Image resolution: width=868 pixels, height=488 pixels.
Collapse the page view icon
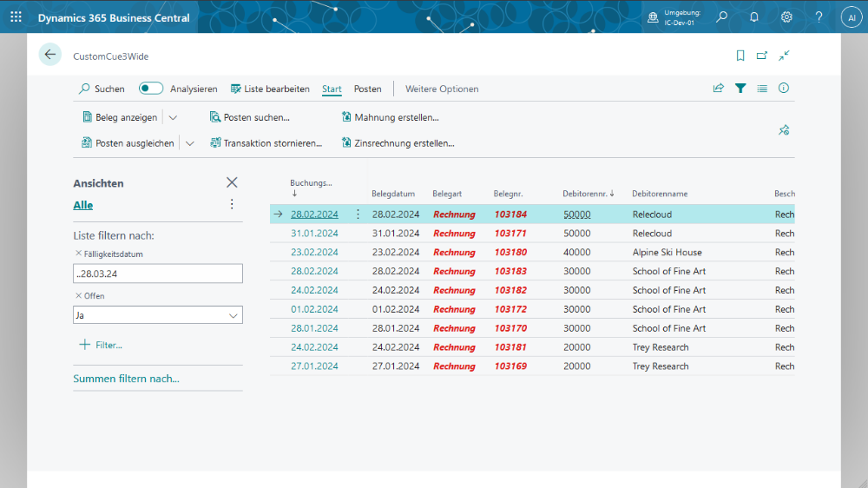coord(784,56)
